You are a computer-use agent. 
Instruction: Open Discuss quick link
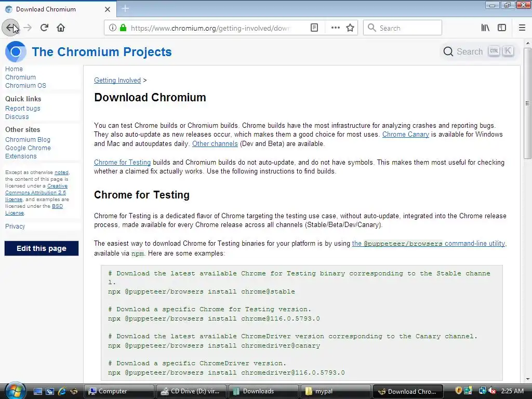[17, 117]
